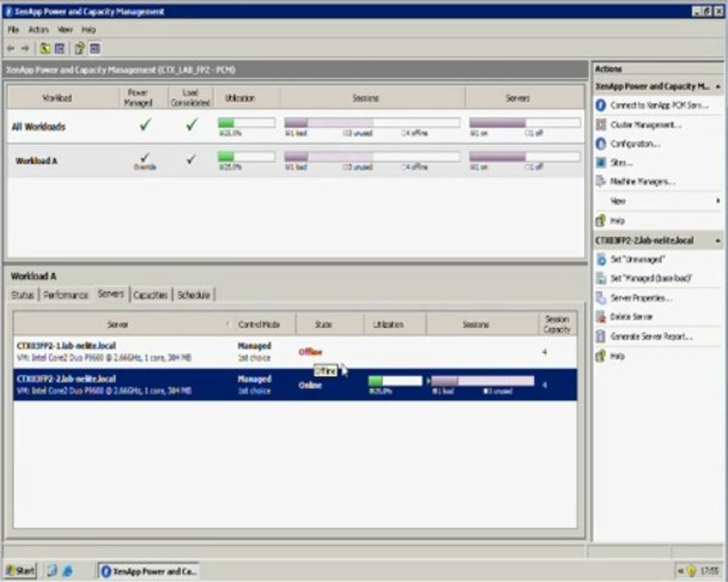Image resolution: width=728 pixels, height=582 pixels.
Task: Click the Set Unmanaged icon
Action: click(x=601, y=259)
